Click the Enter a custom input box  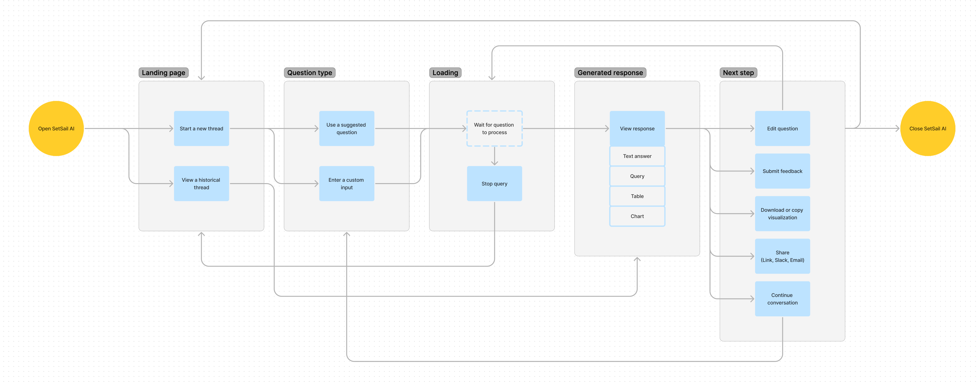point(346,183)
